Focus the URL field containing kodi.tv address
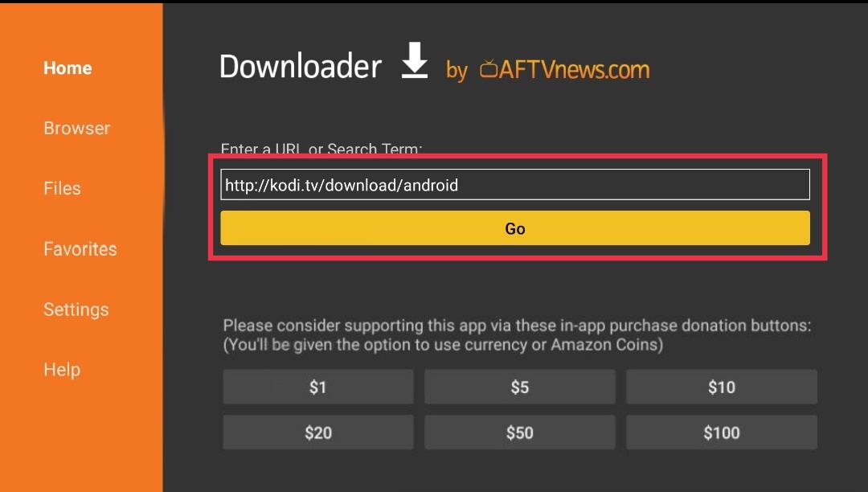This screenshot has height=492, width=868. 515,184
